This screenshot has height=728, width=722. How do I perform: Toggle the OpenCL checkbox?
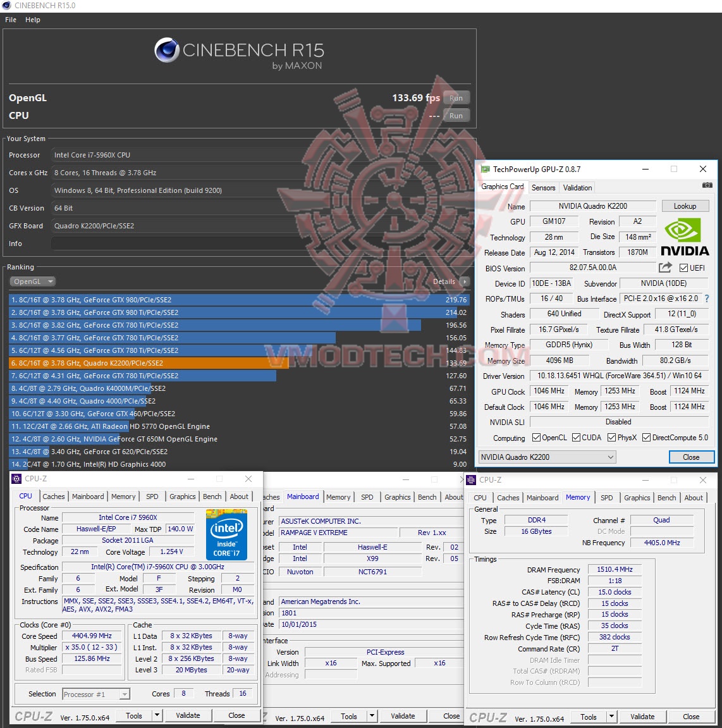tap(536, 437)
